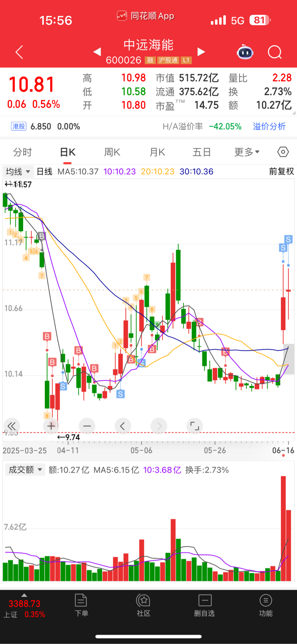Tap 换手:2.73% in volume header
The image size is (297, 644).
pyautogui.click(x=207, y=470)
